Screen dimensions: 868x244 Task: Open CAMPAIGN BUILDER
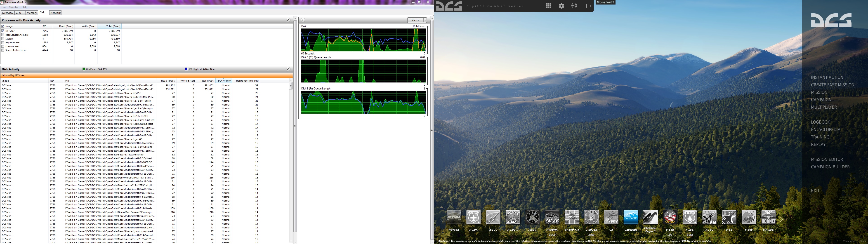click(x=830, y=167)
